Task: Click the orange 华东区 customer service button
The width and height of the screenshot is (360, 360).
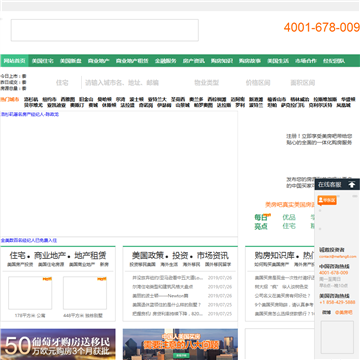Action: (327, 200)
